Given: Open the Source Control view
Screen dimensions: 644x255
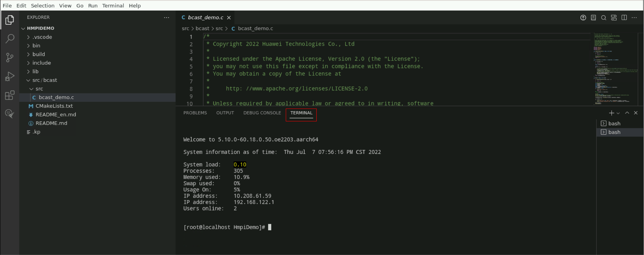Looking at the screenshot, I should click(10, 57).
